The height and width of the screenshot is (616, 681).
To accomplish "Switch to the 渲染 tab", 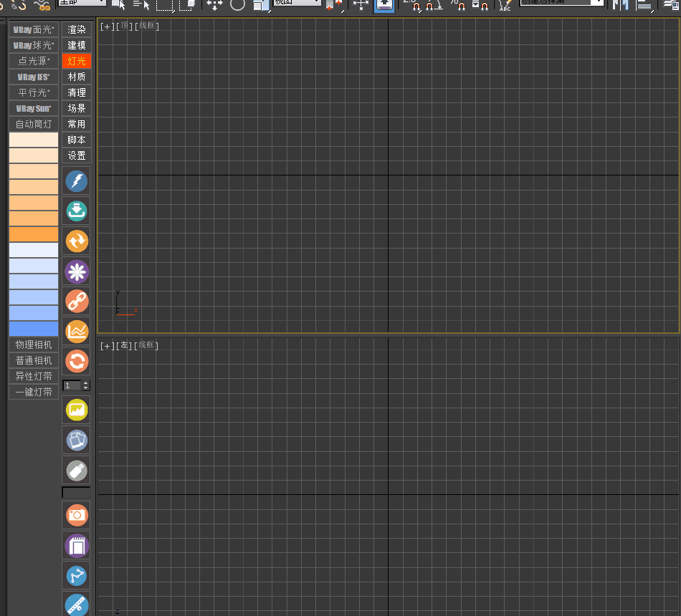I will (x=77, y=29).
